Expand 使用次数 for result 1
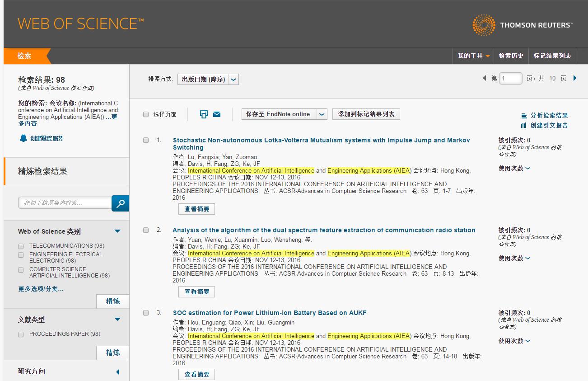 (514, 168)
